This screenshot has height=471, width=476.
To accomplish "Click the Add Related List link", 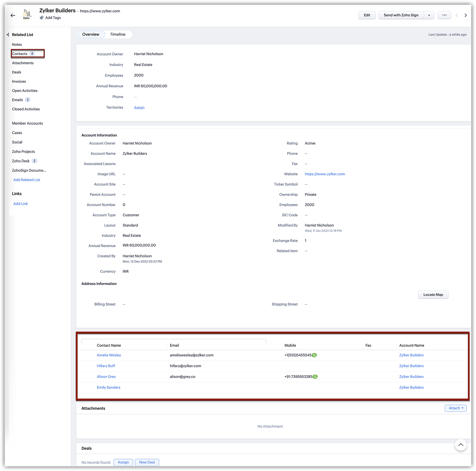I will 27,180.
